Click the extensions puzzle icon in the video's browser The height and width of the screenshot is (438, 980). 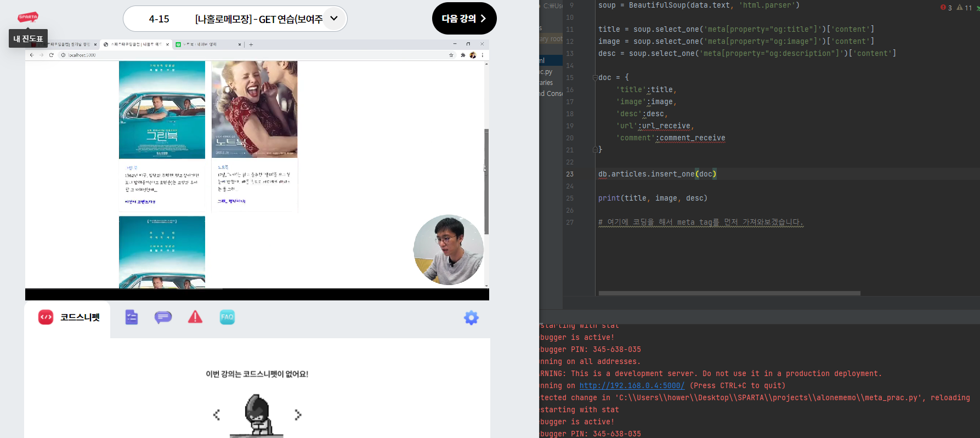tap(463, 55)
